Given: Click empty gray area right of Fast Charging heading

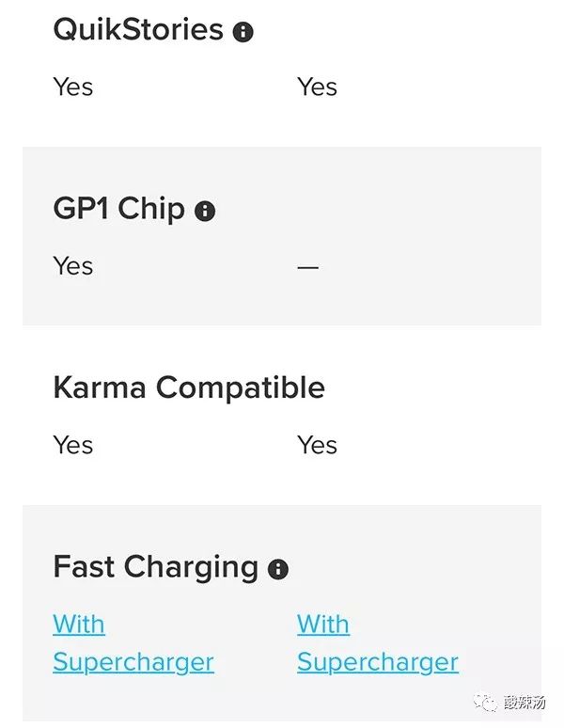Looking at the screenshot, I should [423, 567].
